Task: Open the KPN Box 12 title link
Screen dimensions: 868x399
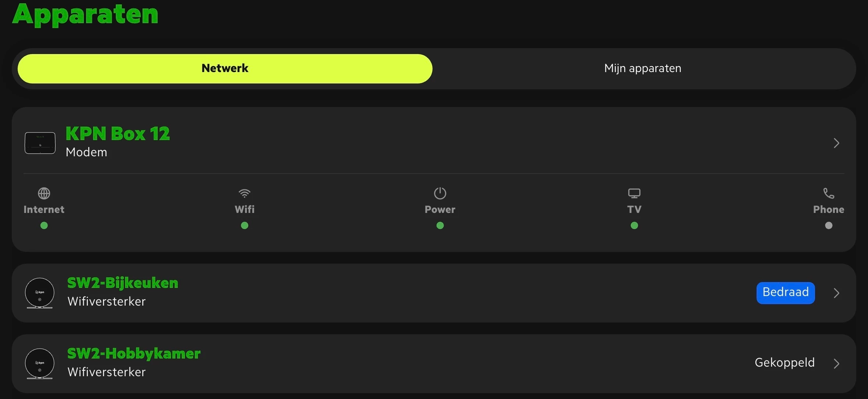Action: [118, 133]
